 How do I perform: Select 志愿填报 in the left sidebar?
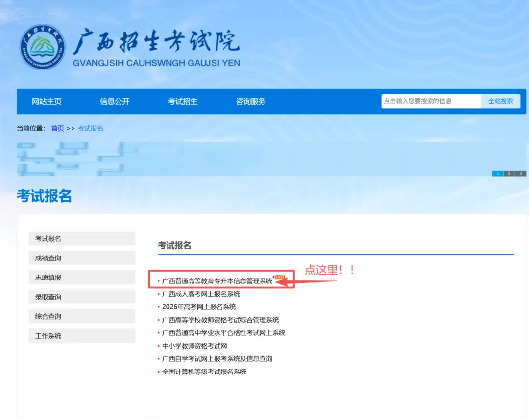tap(82, 278)
